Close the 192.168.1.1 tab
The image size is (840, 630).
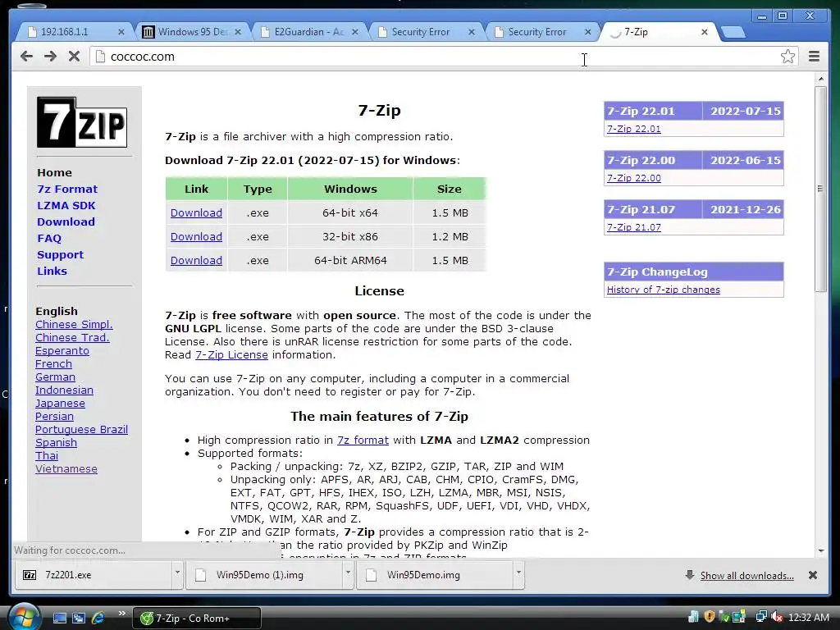[x=121, y=32]
